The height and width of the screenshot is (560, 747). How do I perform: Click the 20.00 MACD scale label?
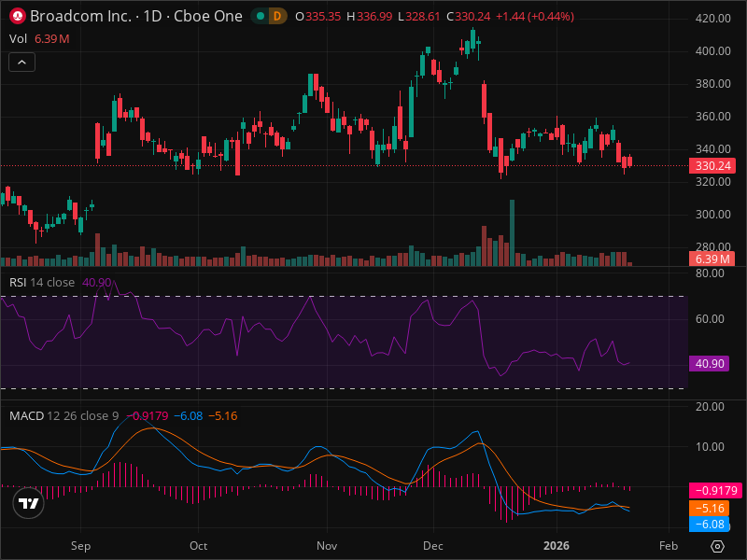pos(710,407)
